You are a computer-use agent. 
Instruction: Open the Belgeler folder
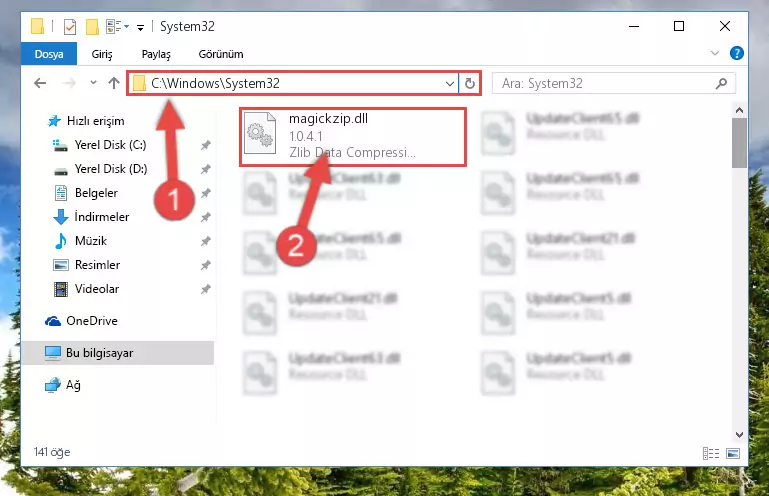96,193
